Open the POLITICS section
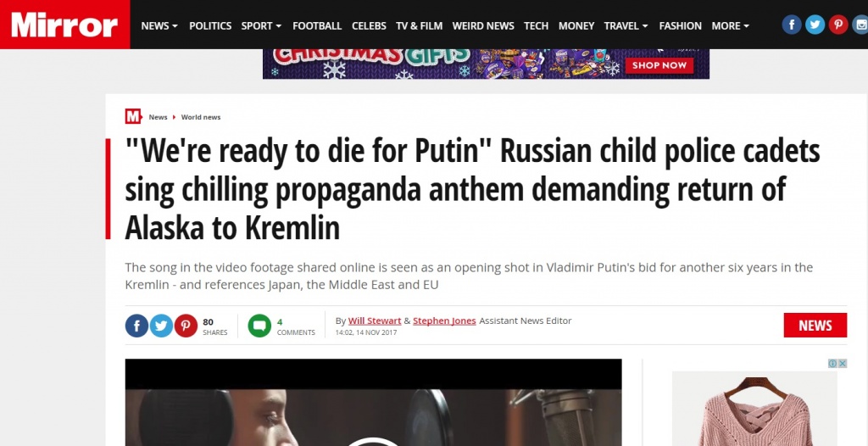 [x=210, y=25]
